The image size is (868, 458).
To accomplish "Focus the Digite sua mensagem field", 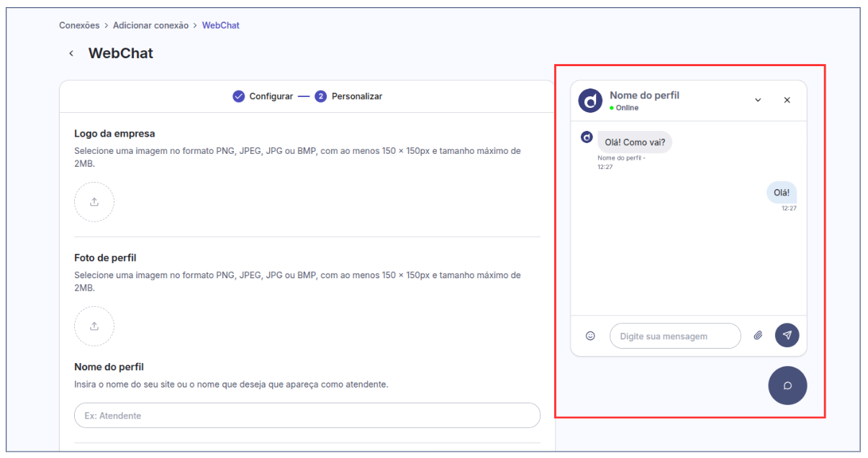I will [674, 336].
